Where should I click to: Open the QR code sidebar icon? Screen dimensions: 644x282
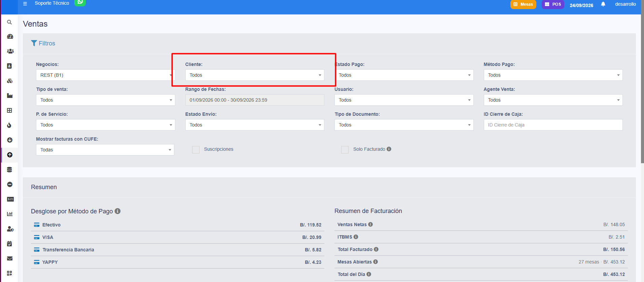point(9,273)
